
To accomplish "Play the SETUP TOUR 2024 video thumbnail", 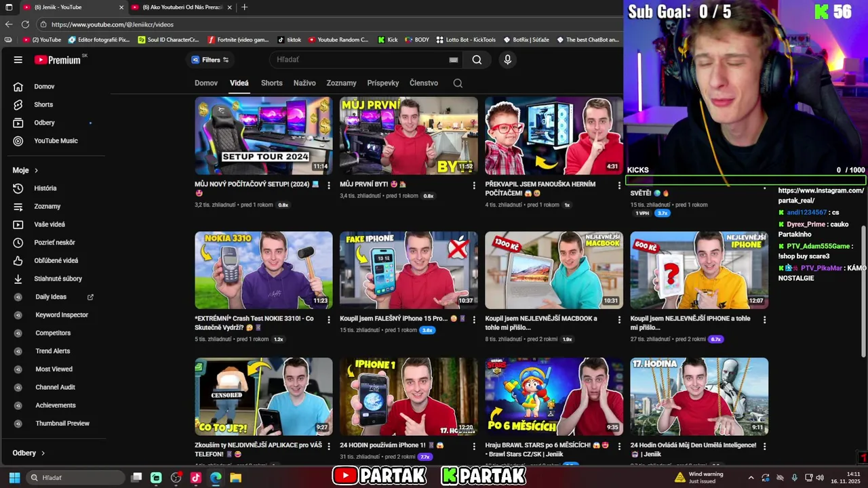I will (264, 136).
